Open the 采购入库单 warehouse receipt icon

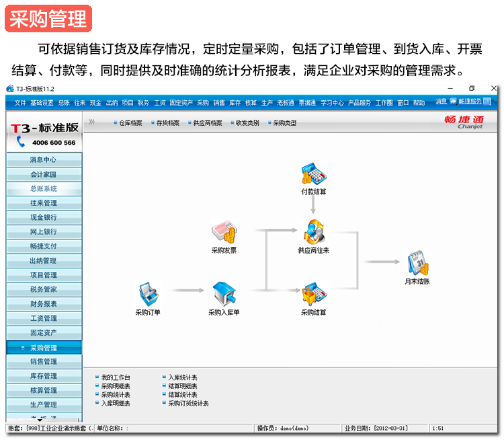point(223,294)
